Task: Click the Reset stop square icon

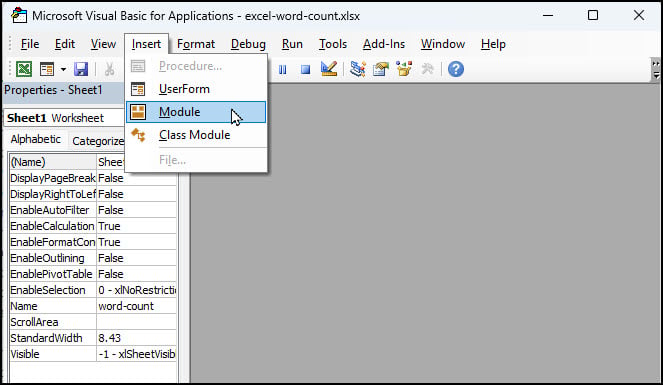Action: tap(305, 69)
